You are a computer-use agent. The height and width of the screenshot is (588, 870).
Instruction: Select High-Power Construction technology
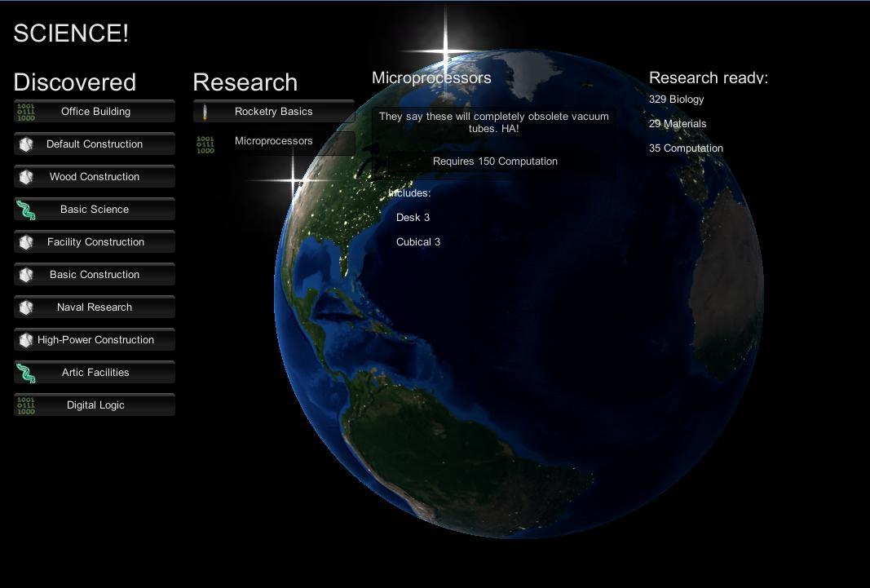95,340
